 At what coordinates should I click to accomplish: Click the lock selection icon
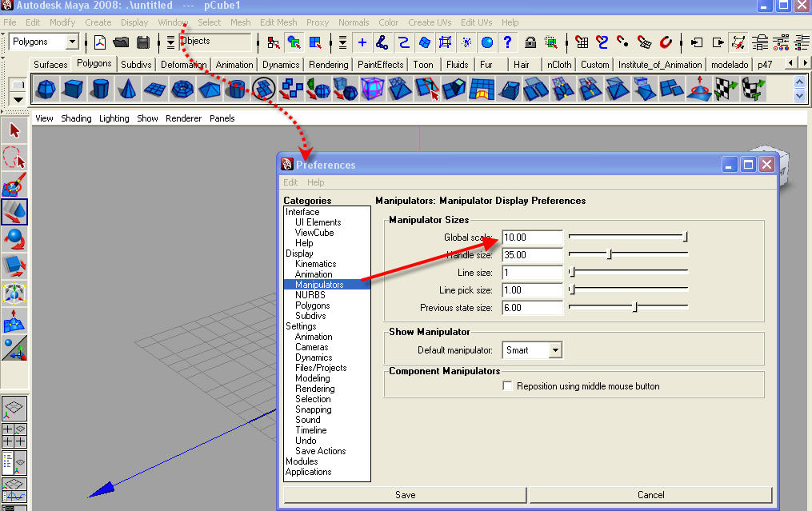point(530,42)
